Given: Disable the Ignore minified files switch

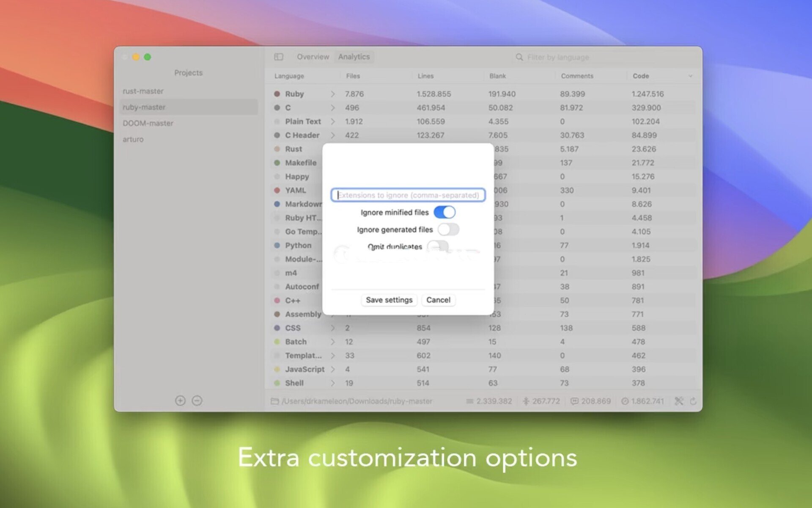Looking at the screenshot, I should point(444,212).
